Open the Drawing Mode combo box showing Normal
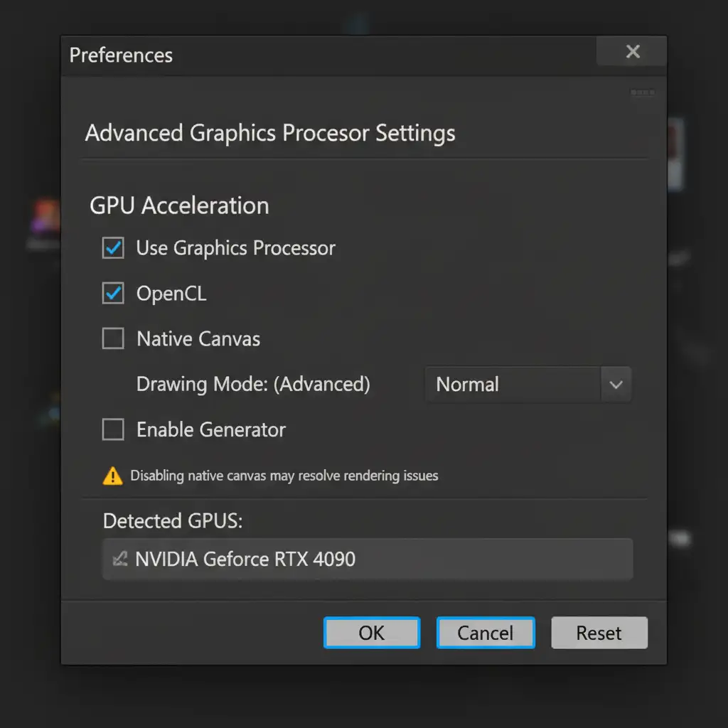The image size is (728, 728). tap(513, 385)
